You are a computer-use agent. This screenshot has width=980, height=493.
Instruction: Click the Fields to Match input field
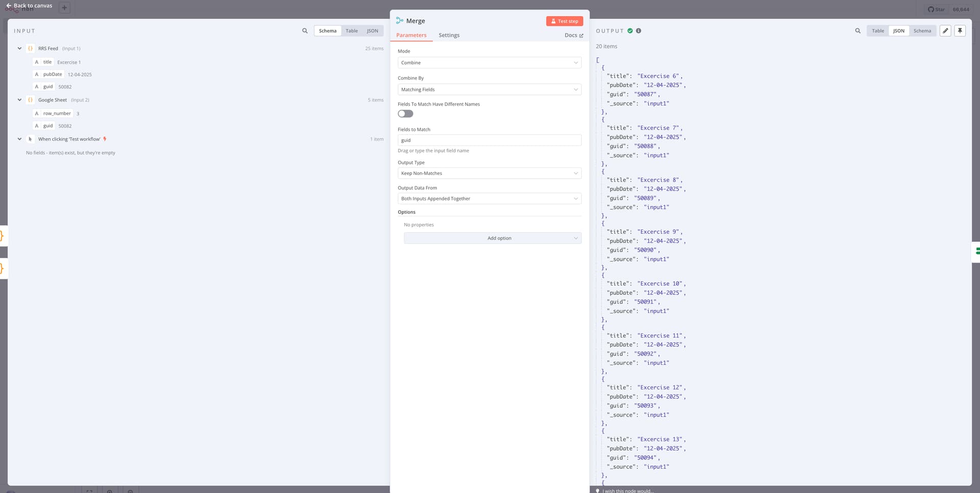[x=489, y=140]
